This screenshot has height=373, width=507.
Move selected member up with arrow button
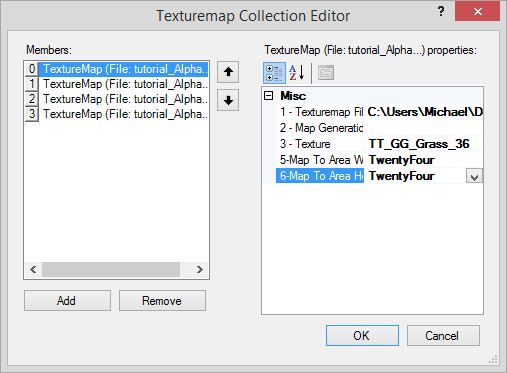[228, 72]
